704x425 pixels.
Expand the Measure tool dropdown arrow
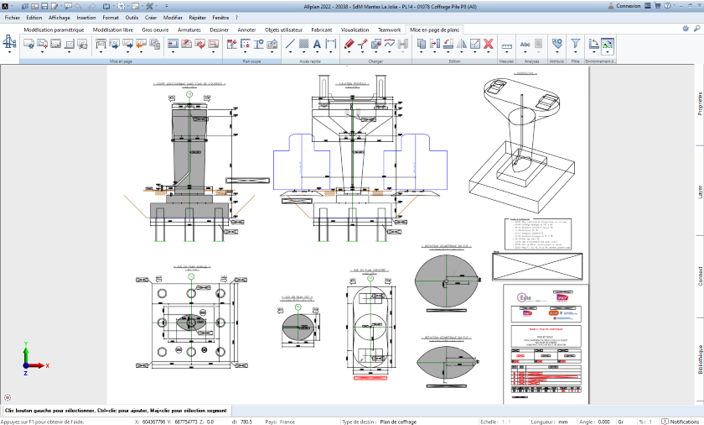click(506, 52)
